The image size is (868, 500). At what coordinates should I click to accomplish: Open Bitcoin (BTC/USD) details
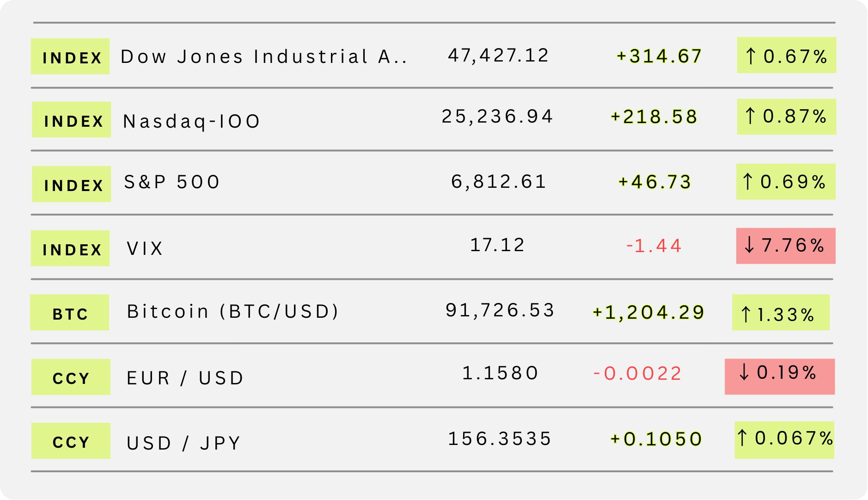tap(233, 311)
